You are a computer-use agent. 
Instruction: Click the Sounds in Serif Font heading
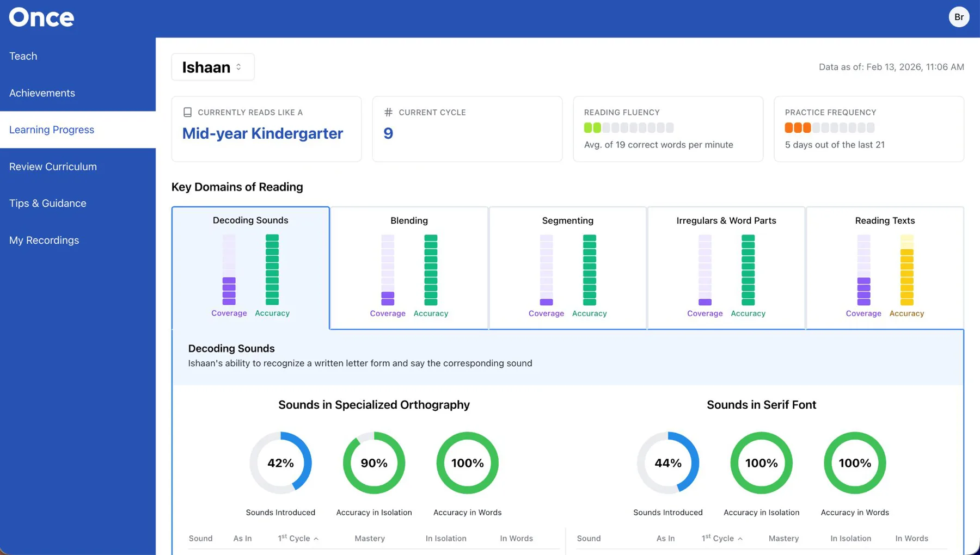click(761, 405)
